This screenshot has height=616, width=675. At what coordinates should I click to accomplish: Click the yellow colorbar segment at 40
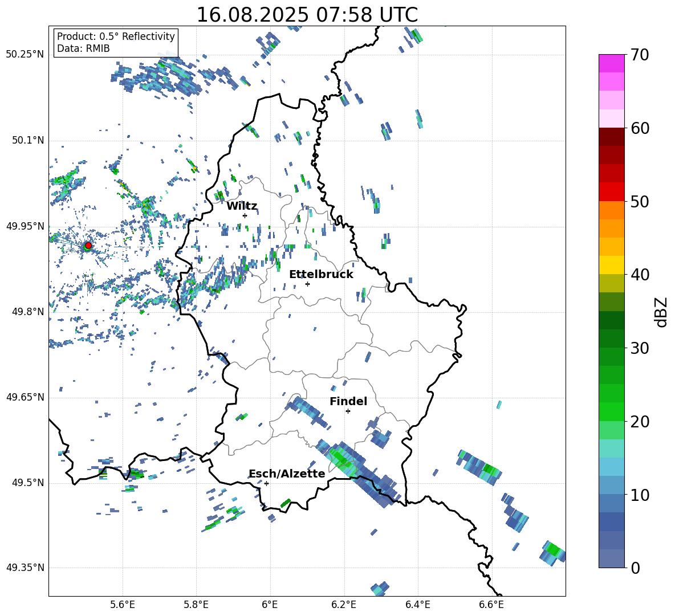coord(611,265)
